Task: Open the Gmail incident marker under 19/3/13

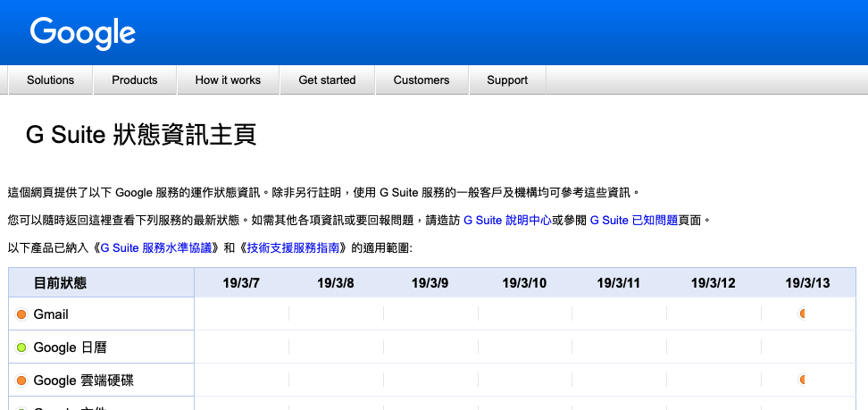Action: (801, 314)
